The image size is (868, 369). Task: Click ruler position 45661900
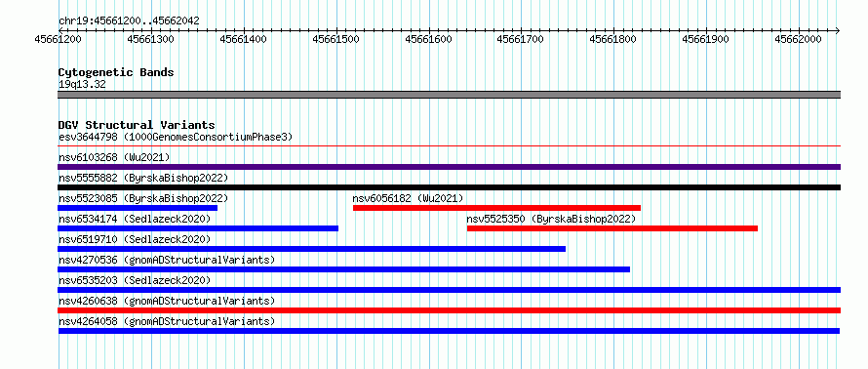(x=706, y=39)
